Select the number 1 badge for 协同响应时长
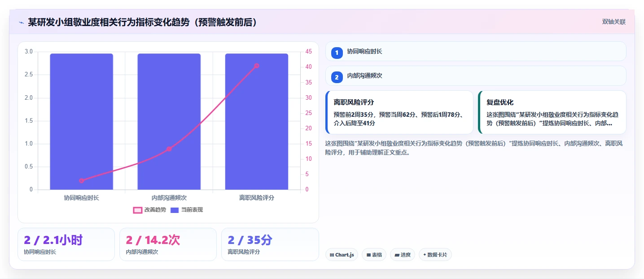Viewport: 644px width, 279px height. point(337,53)
